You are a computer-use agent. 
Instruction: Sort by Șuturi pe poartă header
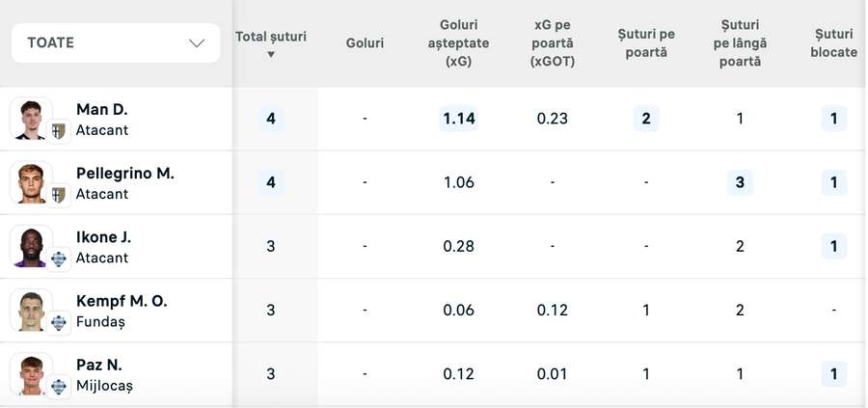[646, 43]
